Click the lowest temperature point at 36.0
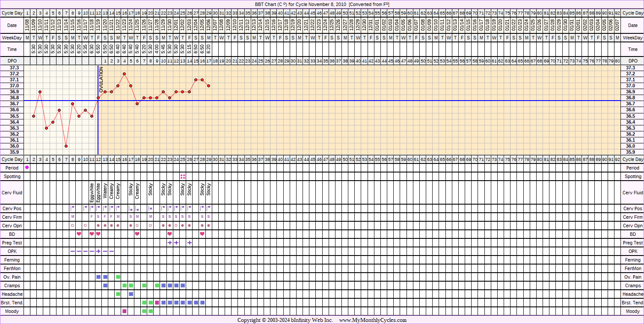644x324 pixels. coord(66,146)
